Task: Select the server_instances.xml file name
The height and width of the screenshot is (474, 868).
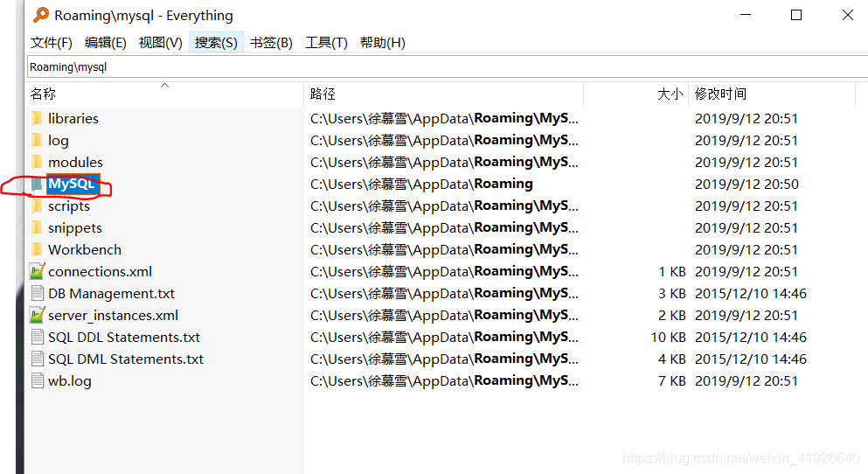Action: pyautogui.click(x=113, y=316)
